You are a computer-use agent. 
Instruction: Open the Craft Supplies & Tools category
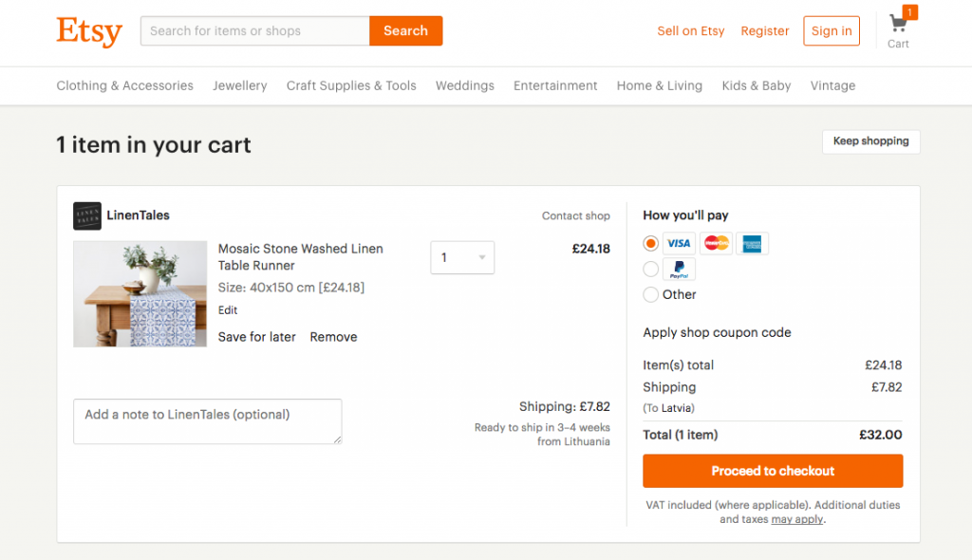point(351,85)
